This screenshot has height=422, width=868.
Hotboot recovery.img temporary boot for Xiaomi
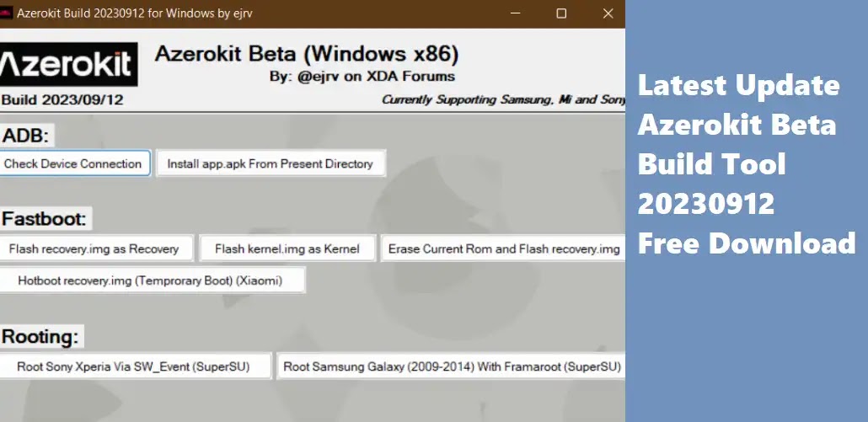pyautogui.click(x=151, y=280)
